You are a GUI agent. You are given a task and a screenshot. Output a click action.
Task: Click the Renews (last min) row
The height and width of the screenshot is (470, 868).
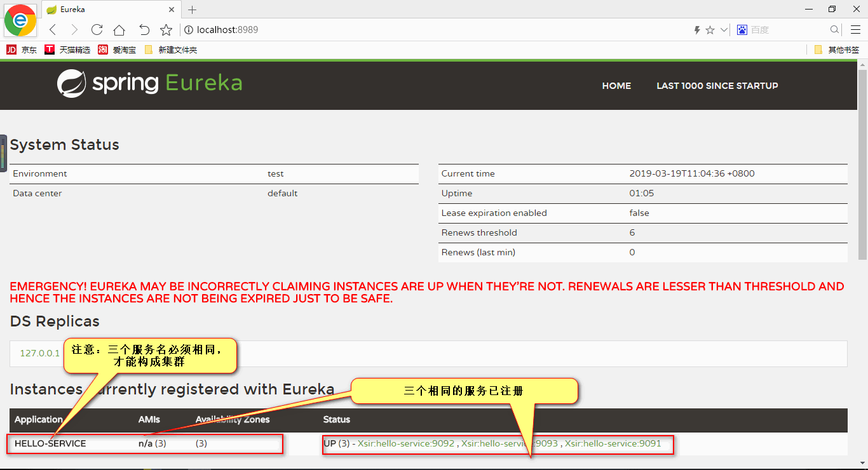click(643, 252)
